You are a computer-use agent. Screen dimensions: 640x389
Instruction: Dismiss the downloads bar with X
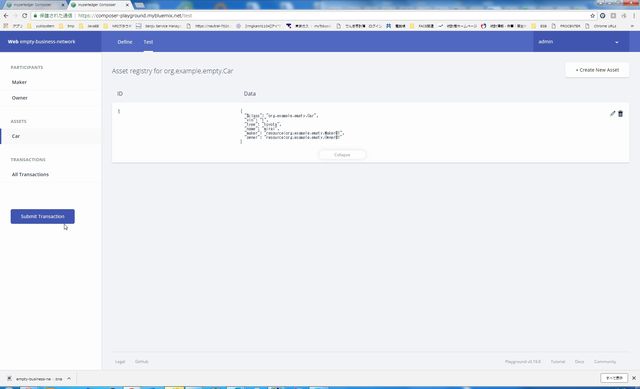634,378
